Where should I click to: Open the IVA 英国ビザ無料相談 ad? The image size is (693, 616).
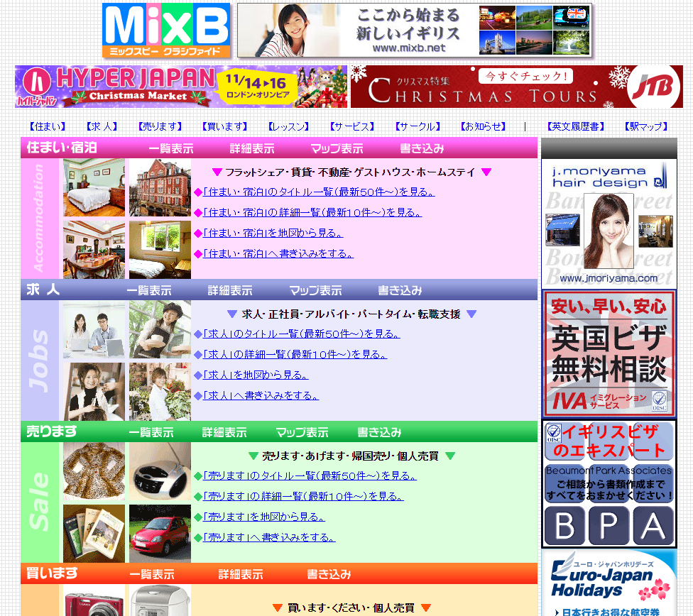coord(609,354)
